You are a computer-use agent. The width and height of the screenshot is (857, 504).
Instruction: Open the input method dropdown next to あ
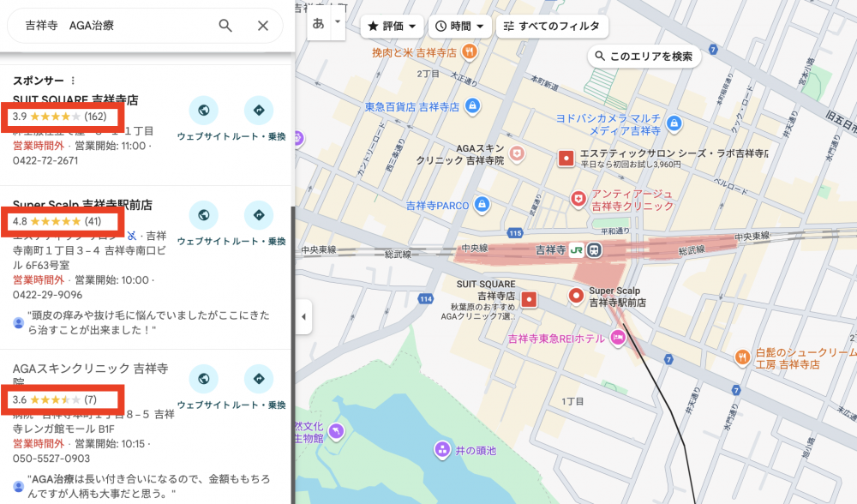pos(336,26)
